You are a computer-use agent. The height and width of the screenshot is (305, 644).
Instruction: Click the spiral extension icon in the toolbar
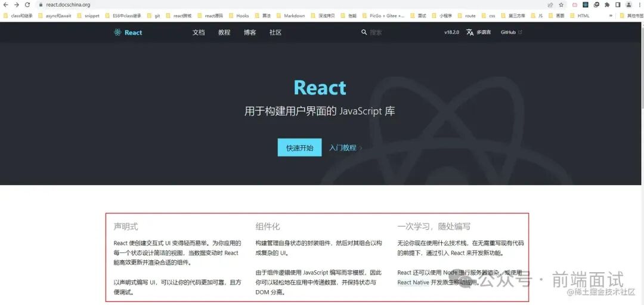(x=596, y=5)
